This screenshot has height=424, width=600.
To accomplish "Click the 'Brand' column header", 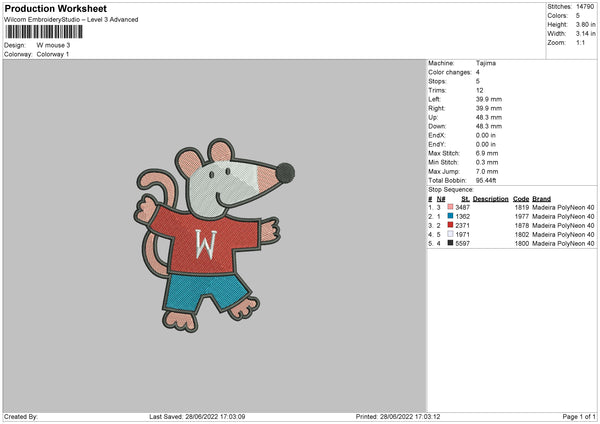I will pos(541,199).
